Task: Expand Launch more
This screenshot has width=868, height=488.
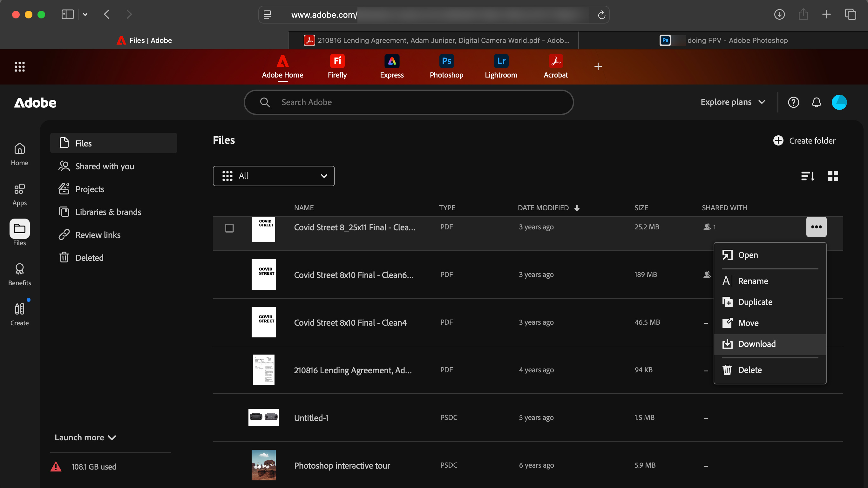Action: tap(85, 437)
